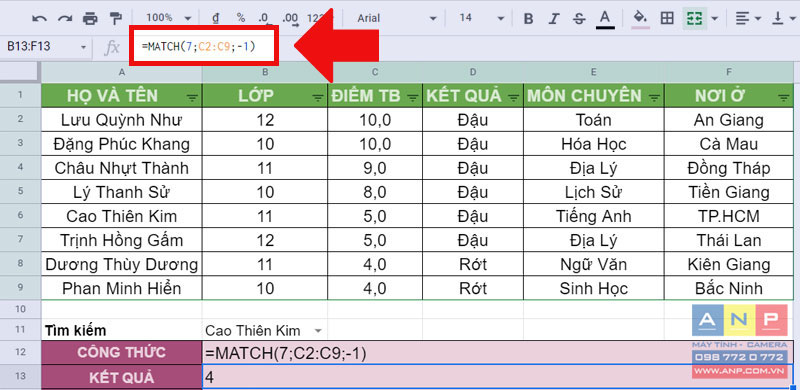Select column E header
Screen dimensions: 800x390
coord(594,73)
